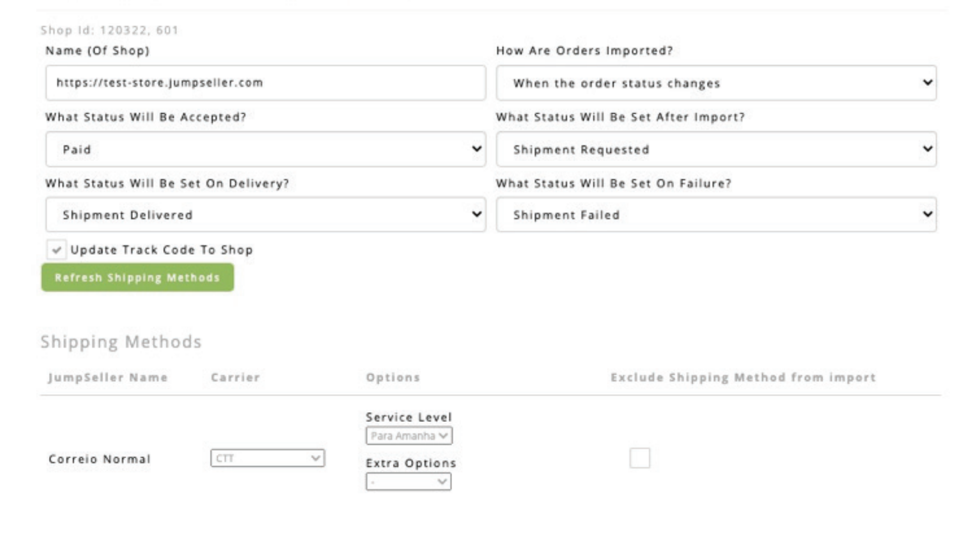Image resolution: width=980 pixels, height=535 pixels.
Task: Click the Exclude Shipping Method from import header
Action: [743, 378]
